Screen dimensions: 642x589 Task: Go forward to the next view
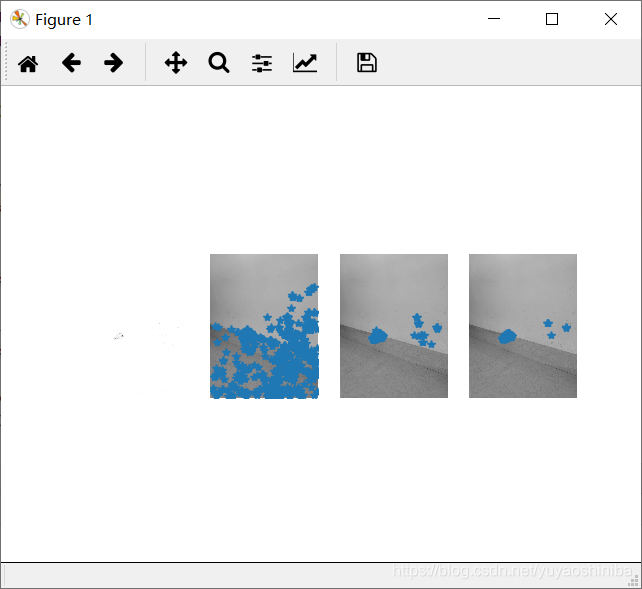pyautogui.click(x=113, y=63)
